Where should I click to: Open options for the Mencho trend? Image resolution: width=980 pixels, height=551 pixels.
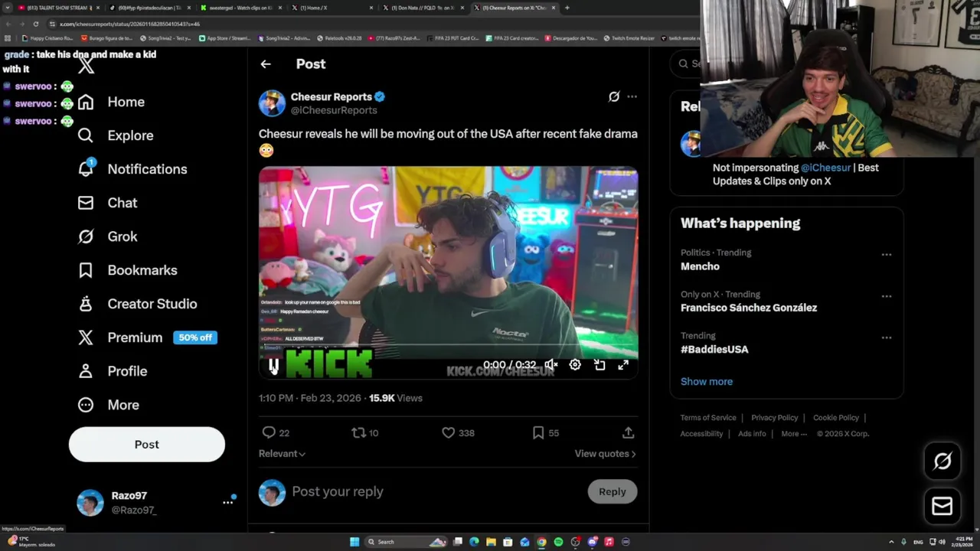[887, 255]
